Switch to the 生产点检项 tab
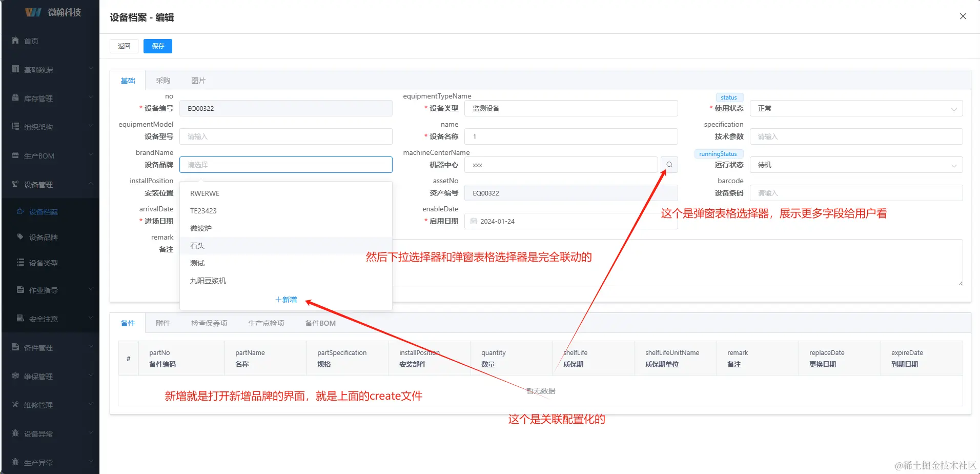 point(266,323)
